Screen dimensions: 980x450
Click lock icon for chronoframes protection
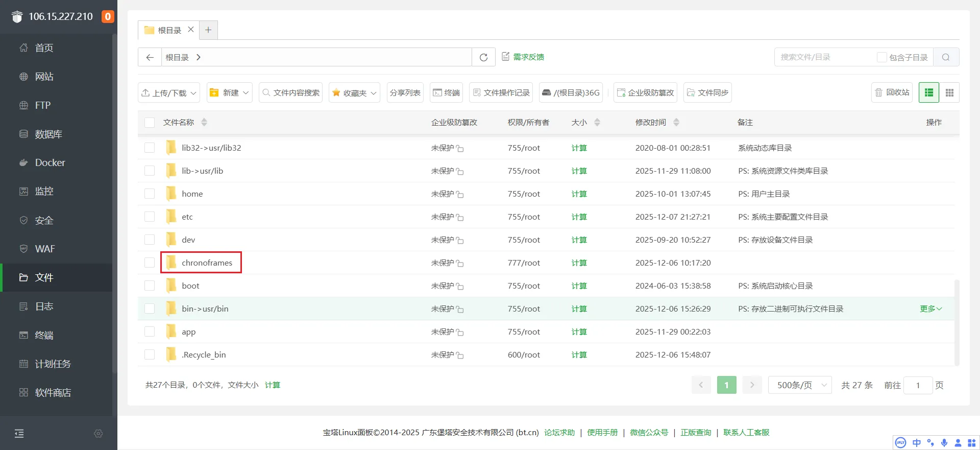click(460, 264)
